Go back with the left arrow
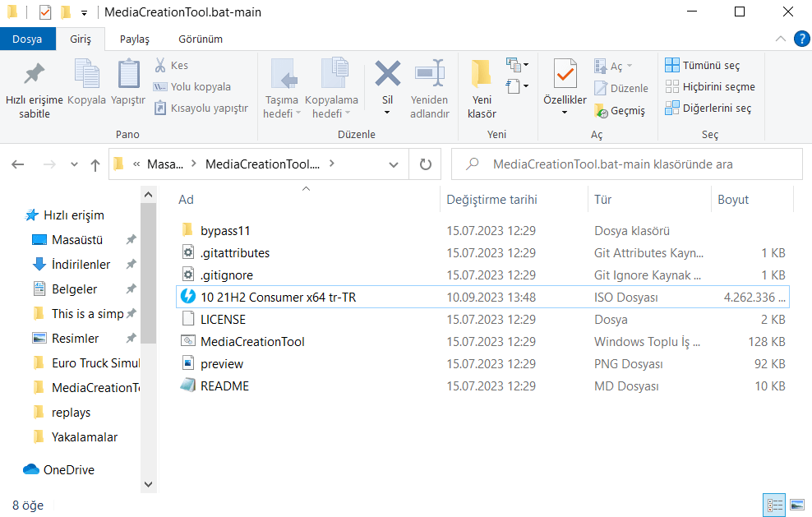The width and height of the screenshot is (812, 517). [18, 164]
